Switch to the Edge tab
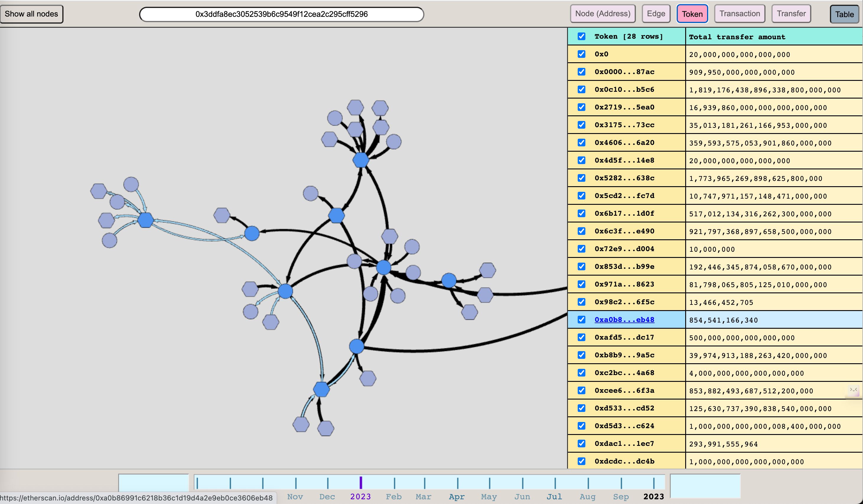Image resolution: width=863 pixels, height=504 pixels. tap(656, 14)
